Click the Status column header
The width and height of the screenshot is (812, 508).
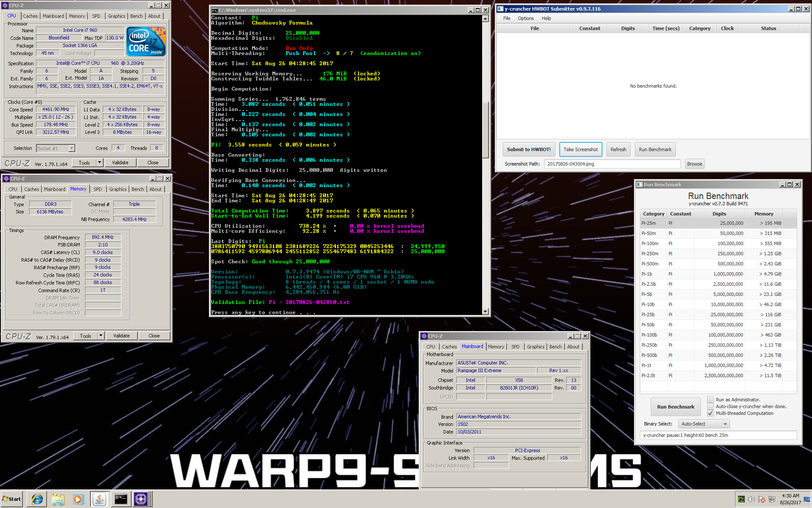[x=768, y=28]
